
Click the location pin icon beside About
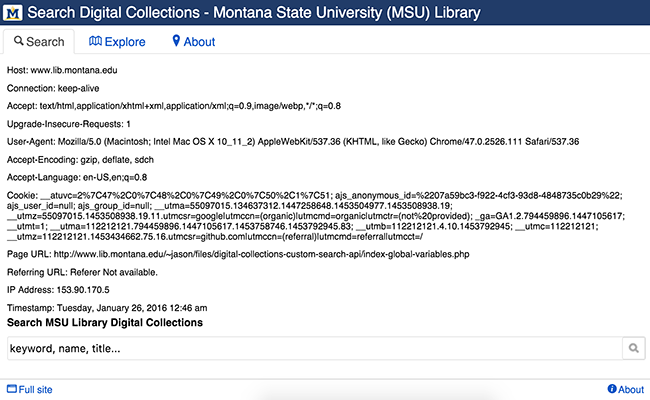coord(176,42)
